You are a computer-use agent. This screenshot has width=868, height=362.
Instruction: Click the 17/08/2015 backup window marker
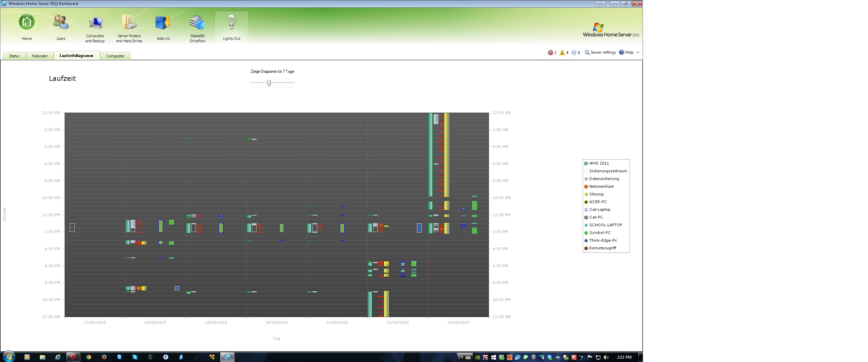tap(72, 228)
